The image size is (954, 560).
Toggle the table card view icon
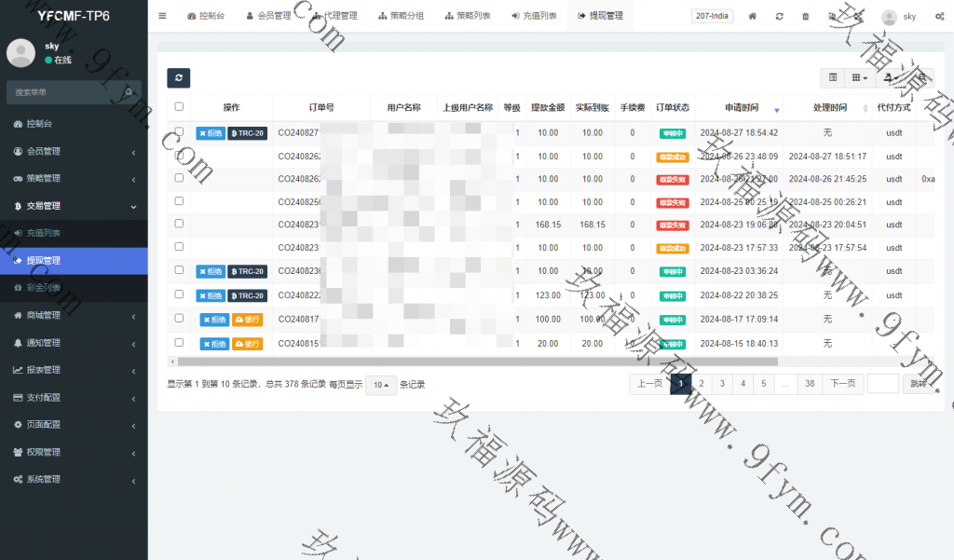(833, 78)
